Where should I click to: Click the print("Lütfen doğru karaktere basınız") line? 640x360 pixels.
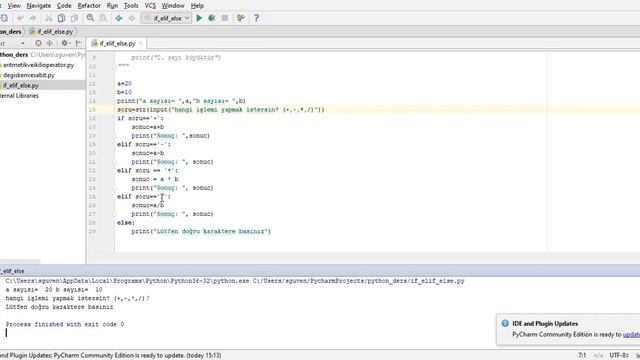(201, 231)
